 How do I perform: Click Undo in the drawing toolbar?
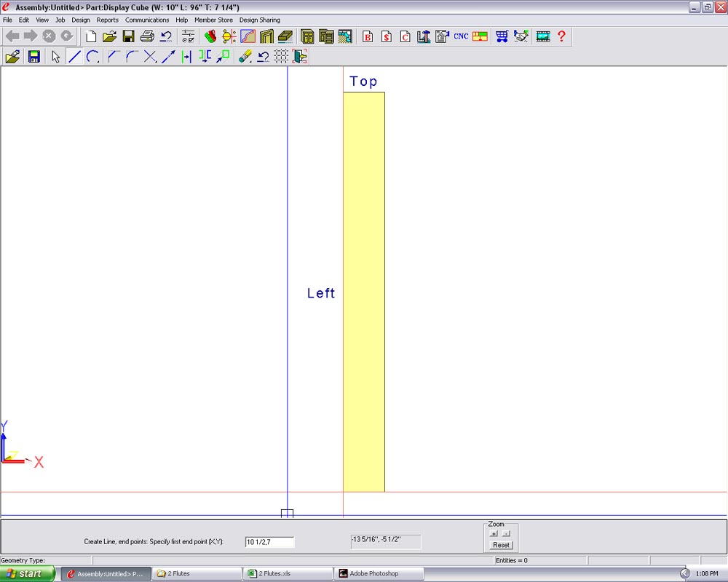coord(264,57)
